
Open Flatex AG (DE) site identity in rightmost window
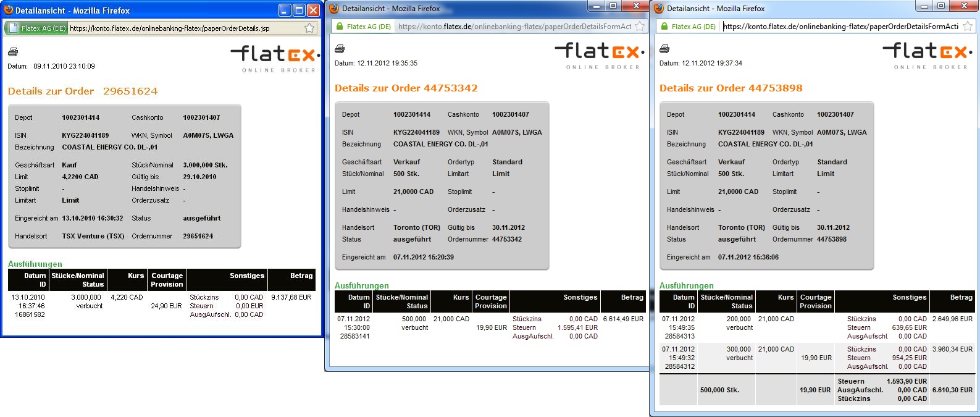click(x=687, y=27)
